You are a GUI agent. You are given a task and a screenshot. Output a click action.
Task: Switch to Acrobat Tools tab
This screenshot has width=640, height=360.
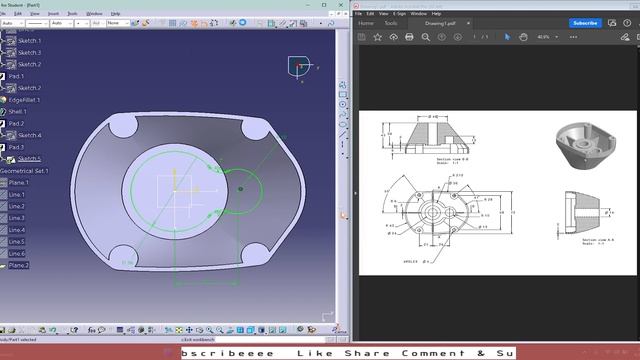pyautogui.click(x=391, y=23)
